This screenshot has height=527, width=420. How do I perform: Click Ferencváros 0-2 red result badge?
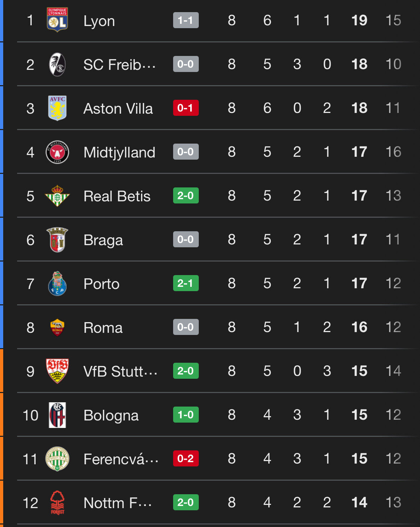pos(186,459)
